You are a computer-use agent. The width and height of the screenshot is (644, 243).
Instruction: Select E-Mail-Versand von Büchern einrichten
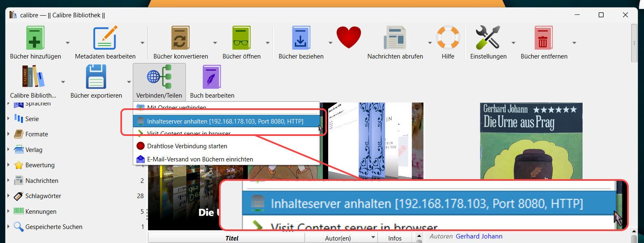click(x=200, y=159)
